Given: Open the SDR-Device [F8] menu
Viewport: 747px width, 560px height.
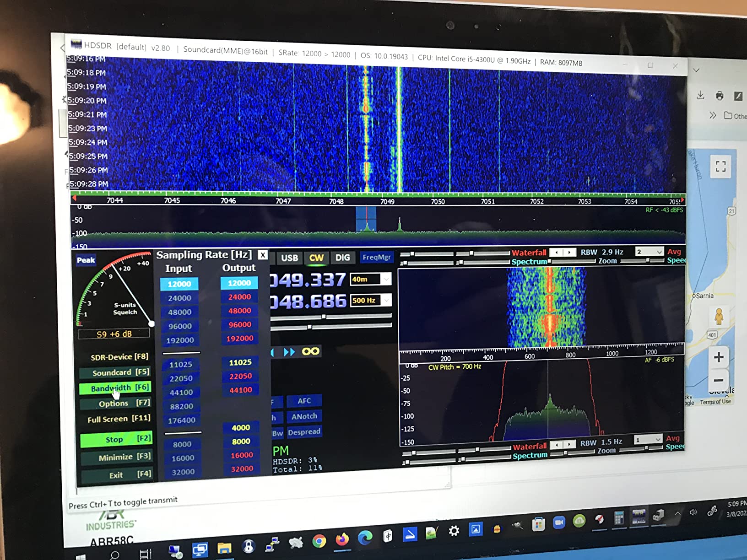Looking at the screenshot, I should [119, 357].
